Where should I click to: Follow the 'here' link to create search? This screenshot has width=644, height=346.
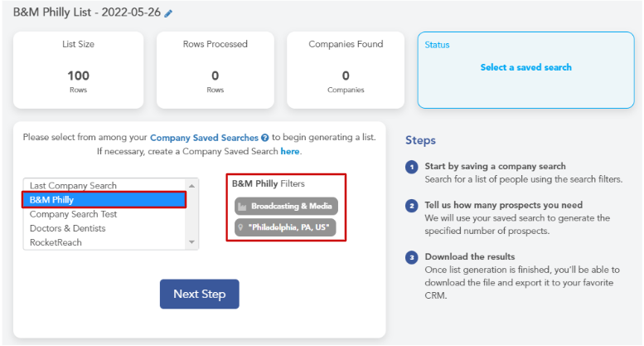coord(290,151)
